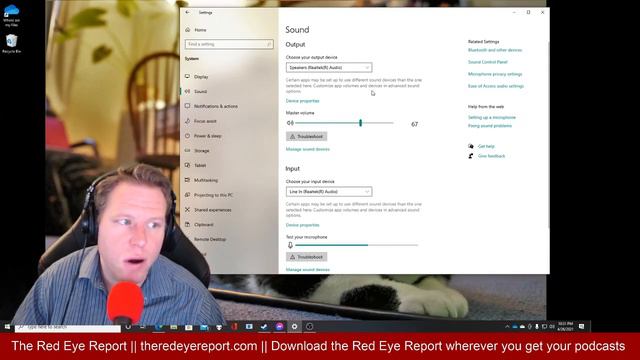Click Troubleshoot under Master volume

click(x=307, y=136)
